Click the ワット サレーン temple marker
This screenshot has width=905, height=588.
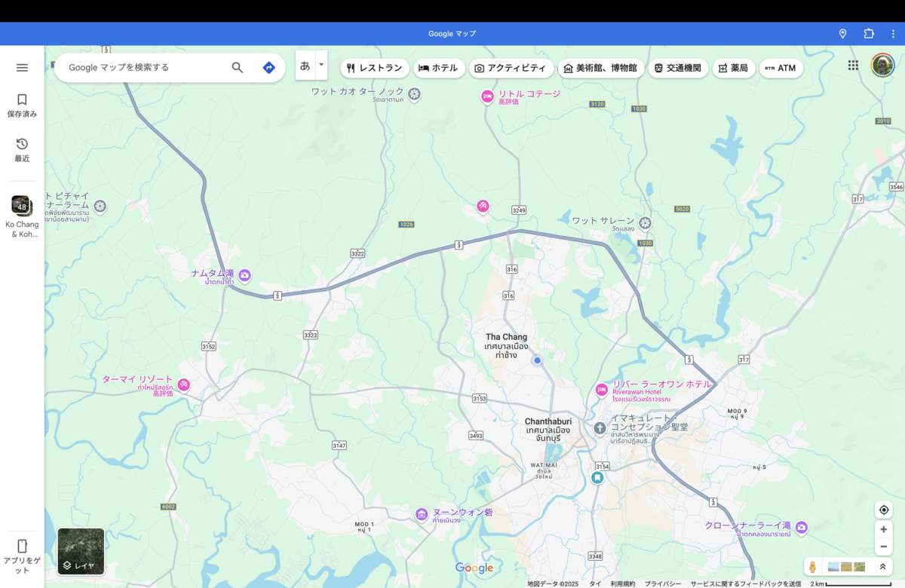click(x=645, y=223)
